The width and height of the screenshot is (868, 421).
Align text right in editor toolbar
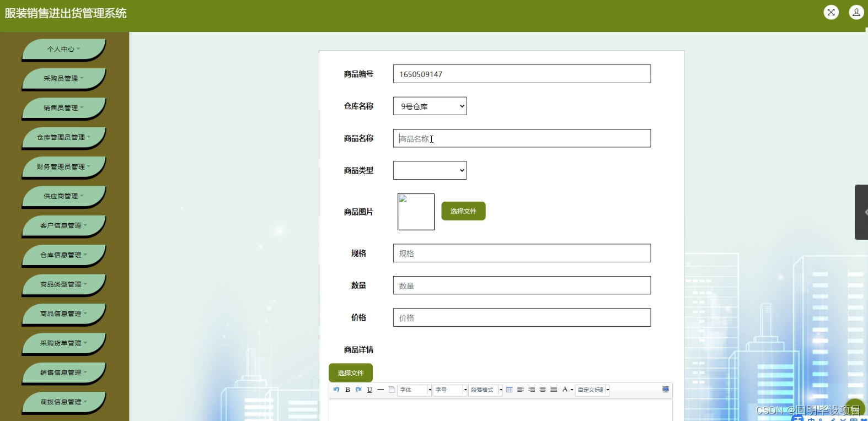(532, 390)
